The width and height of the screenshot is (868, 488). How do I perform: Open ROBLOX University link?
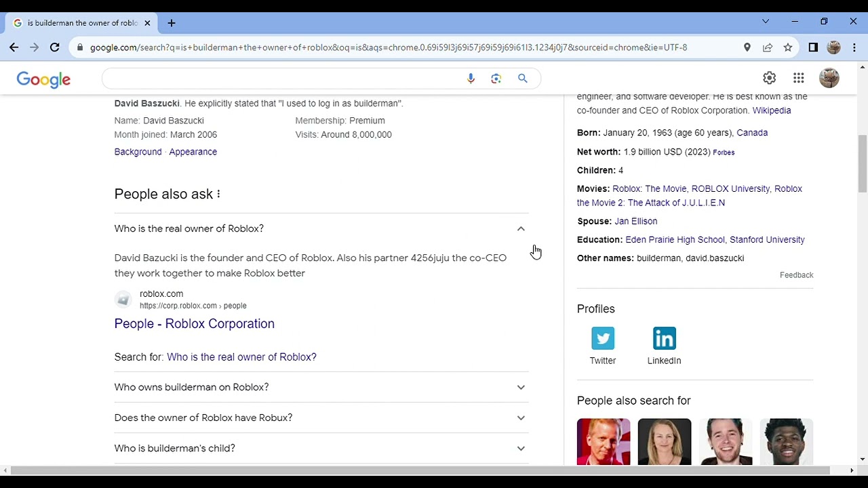(x=730, y=189)
